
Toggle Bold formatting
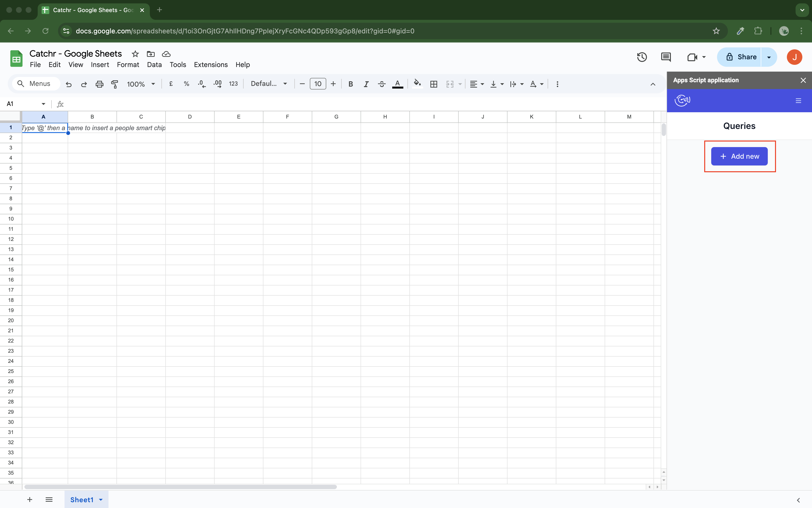coord(351,84)
